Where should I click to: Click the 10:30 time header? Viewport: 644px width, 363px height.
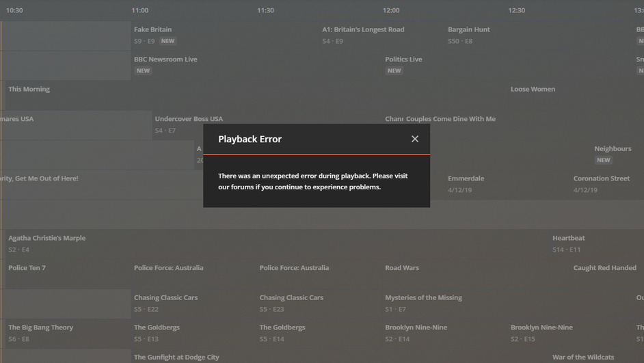14,10
